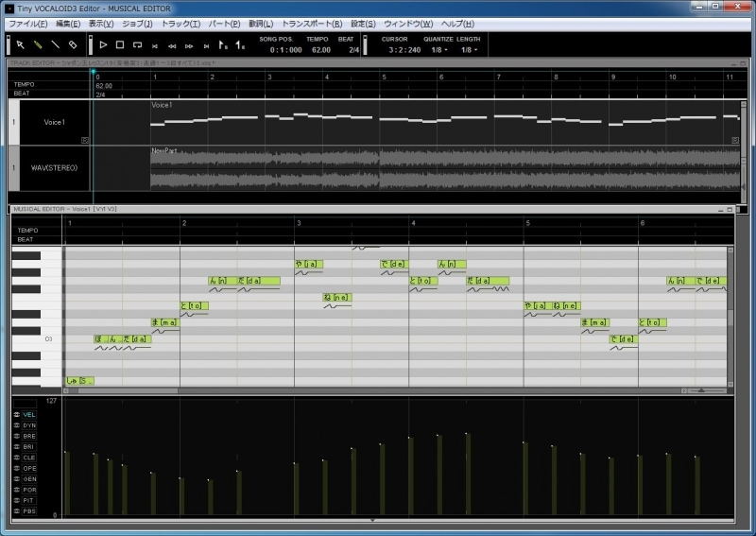Click the small icon at the right end of the Voice1 part

tap(735, 141)
